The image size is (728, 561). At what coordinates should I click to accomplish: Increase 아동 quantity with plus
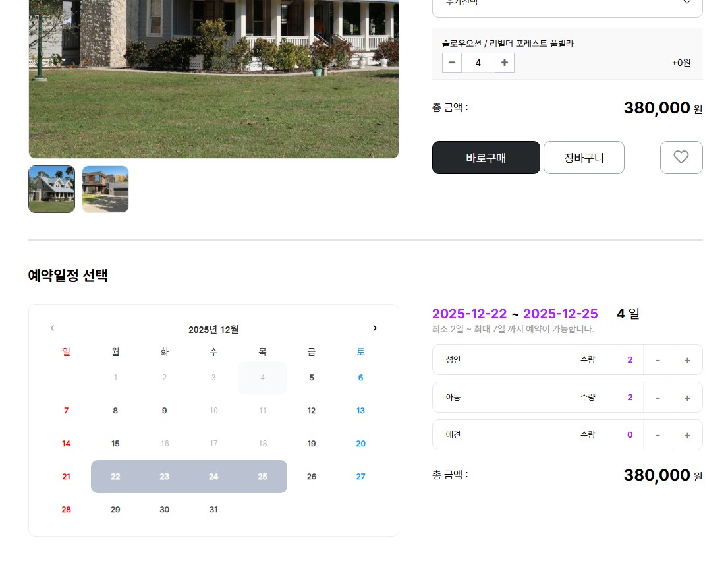pos(687,398)
